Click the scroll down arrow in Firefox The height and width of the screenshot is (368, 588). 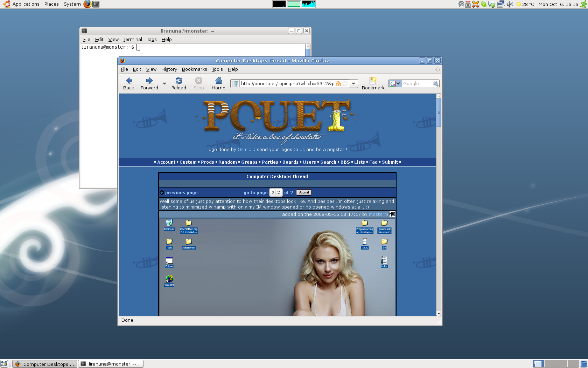point(439,313)
